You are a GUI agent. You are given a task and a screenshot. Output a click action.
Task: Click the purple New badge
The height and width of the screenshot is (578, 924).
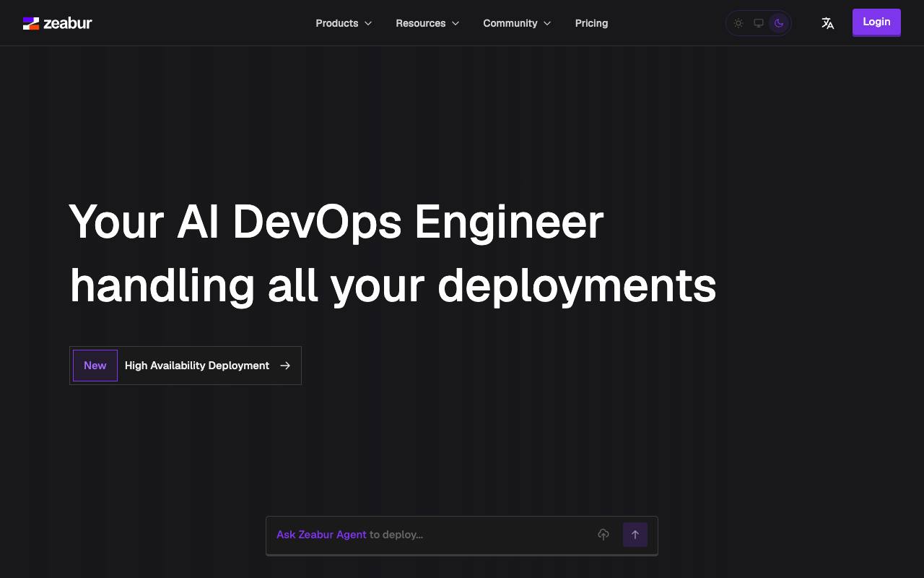point(95,366)
